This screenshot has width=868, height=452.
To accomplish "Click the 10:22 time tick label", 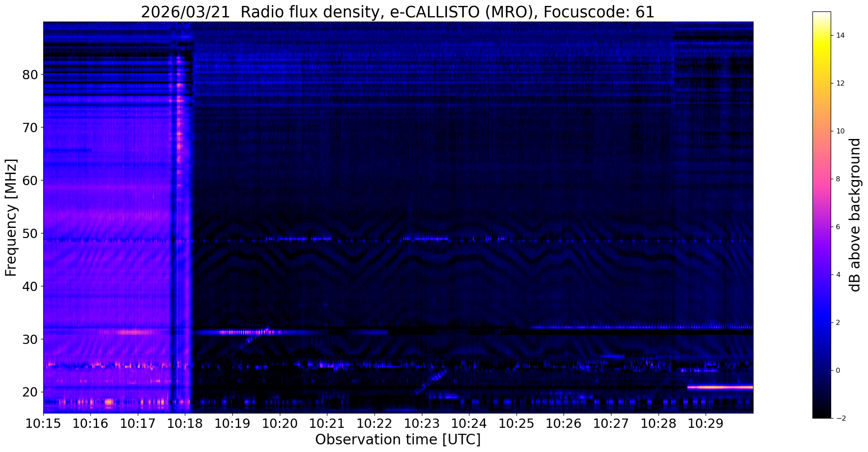I will [374, 424].
